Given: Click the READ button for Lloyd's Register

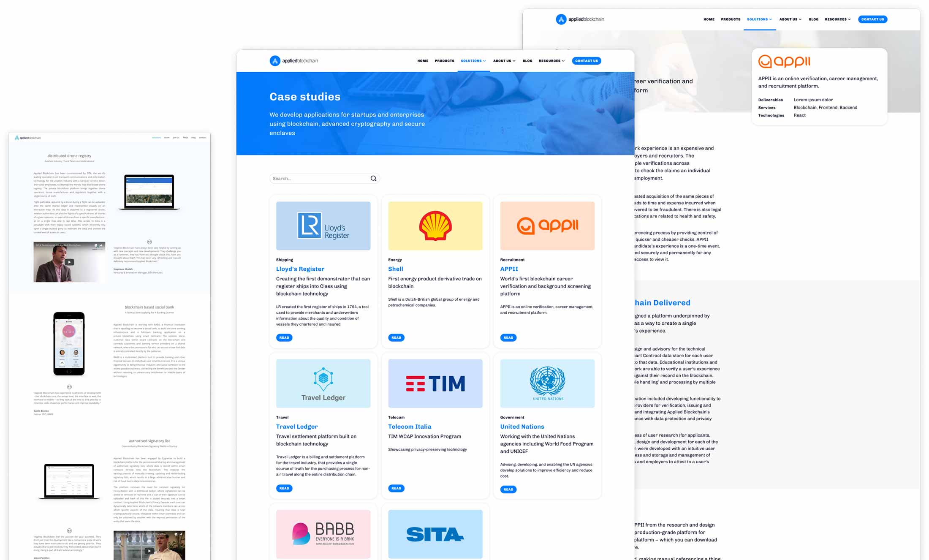Looking at the screenshot, I should click(284, 337).
